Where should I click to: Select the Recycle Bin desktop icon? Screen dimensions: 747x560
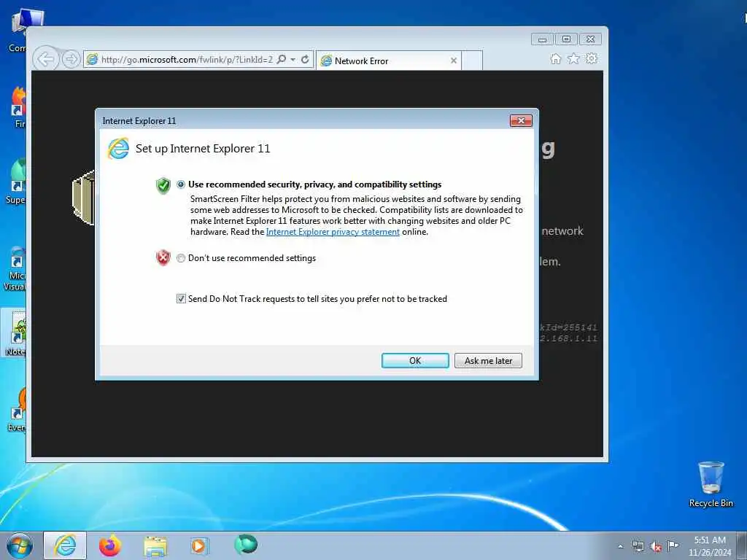point(711,484)
